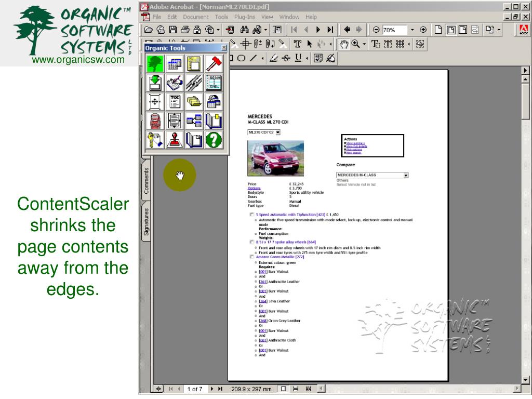Select the Underline text markup tool

click(x=298, y=58)
